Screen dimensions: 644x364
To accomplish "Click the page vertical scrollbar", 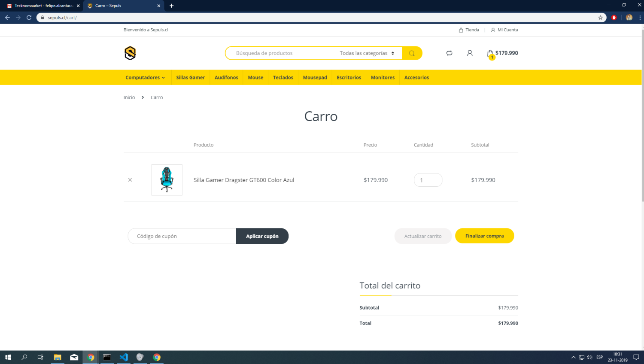I will pyautogui.click(x=642, y=116).
